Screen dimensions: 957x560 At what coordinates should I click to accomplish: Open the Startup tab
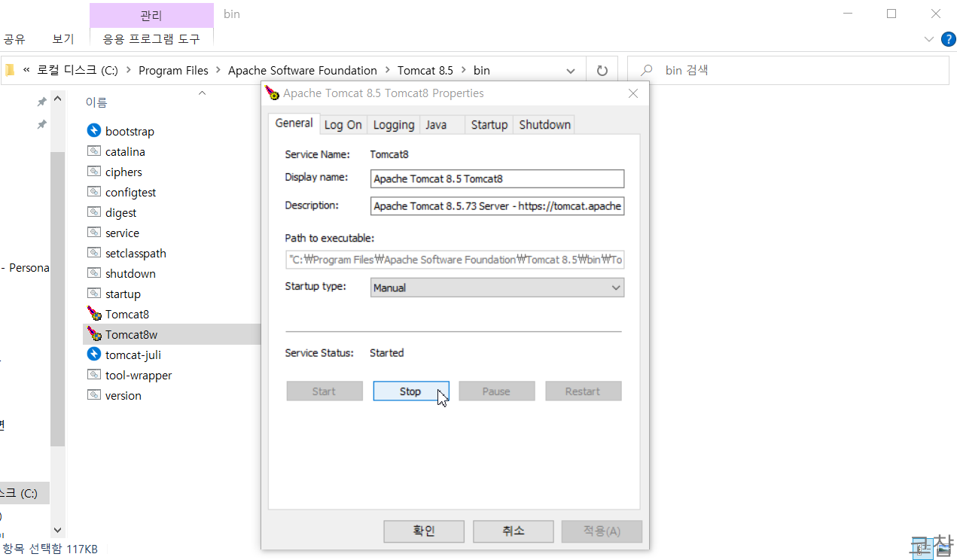(x=489, y=125)
